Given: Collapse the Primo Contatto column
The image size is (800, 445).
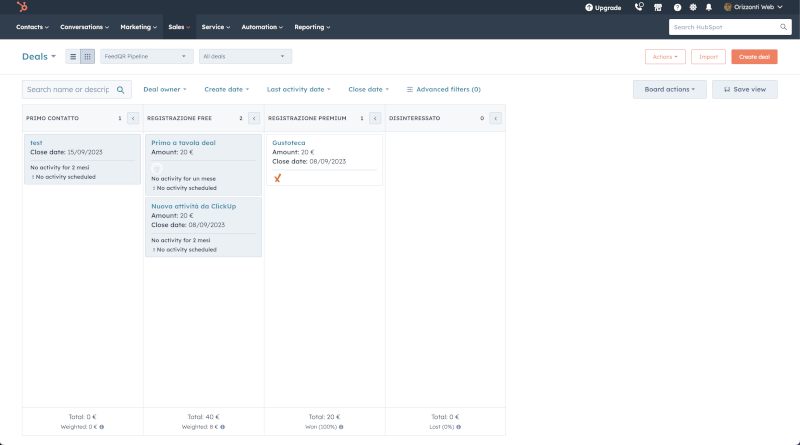Looking at the screenshot, I should (x=133, y=118).
